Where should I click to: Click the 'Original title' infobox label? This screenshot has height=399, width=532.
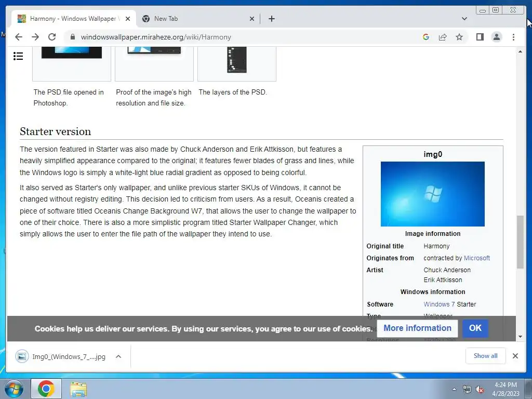click(x=385, y=246)
